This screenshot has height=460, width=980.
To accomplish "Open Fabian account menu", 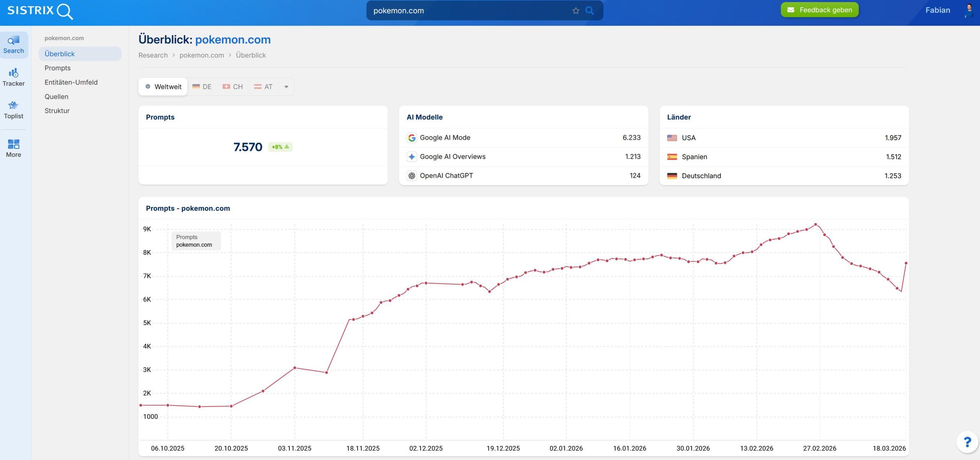I will point(938,10).
